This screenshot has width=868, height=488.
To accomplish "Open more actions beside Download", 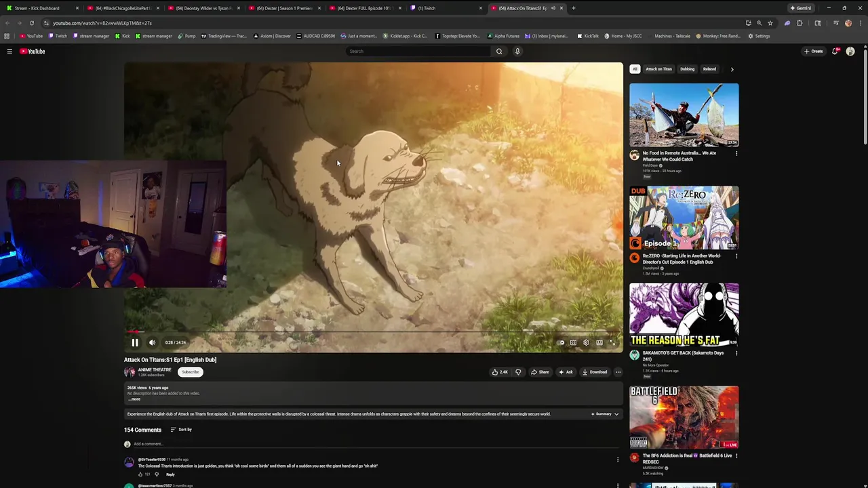I will click(618, 372).
